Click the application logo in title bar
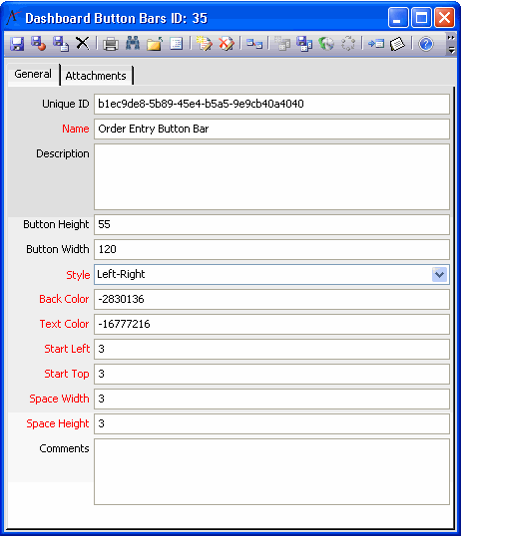 (x=13, y=17)
